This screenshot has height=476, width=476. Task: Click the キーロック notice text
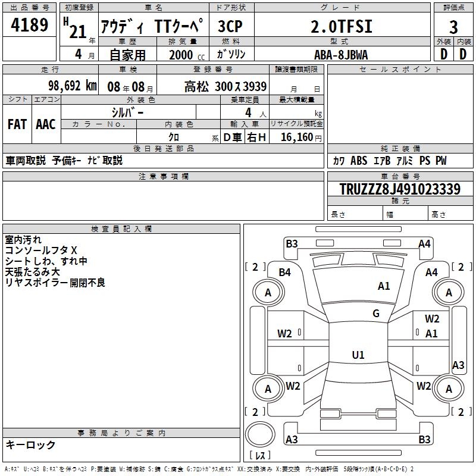pyautogui.click(x=30, y=444)
